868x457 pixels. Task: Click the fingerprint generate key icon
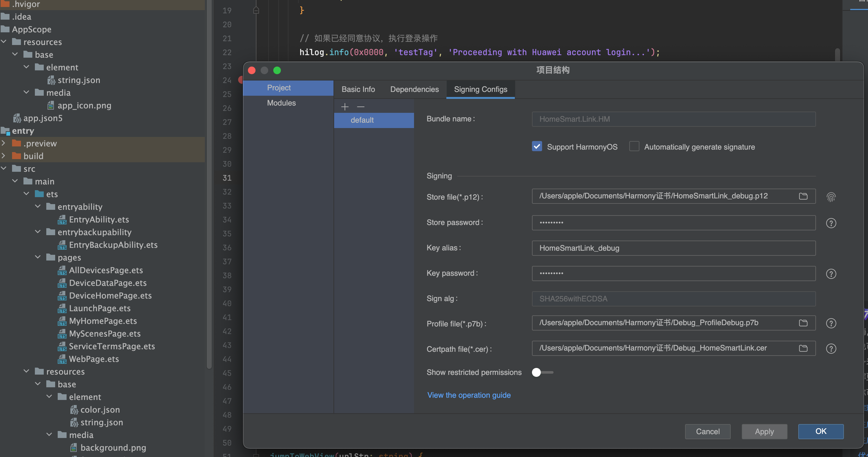coord(831,197)
